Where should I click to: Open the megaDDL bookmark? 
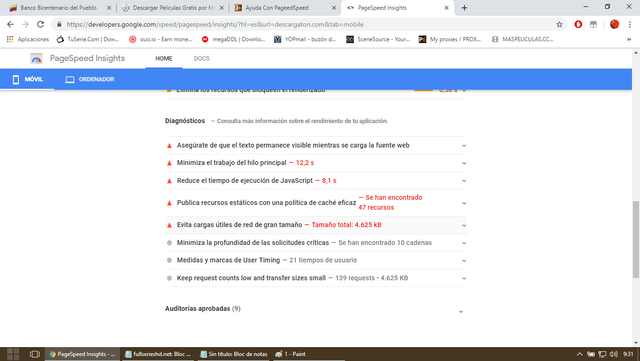(x=233, y=39)
